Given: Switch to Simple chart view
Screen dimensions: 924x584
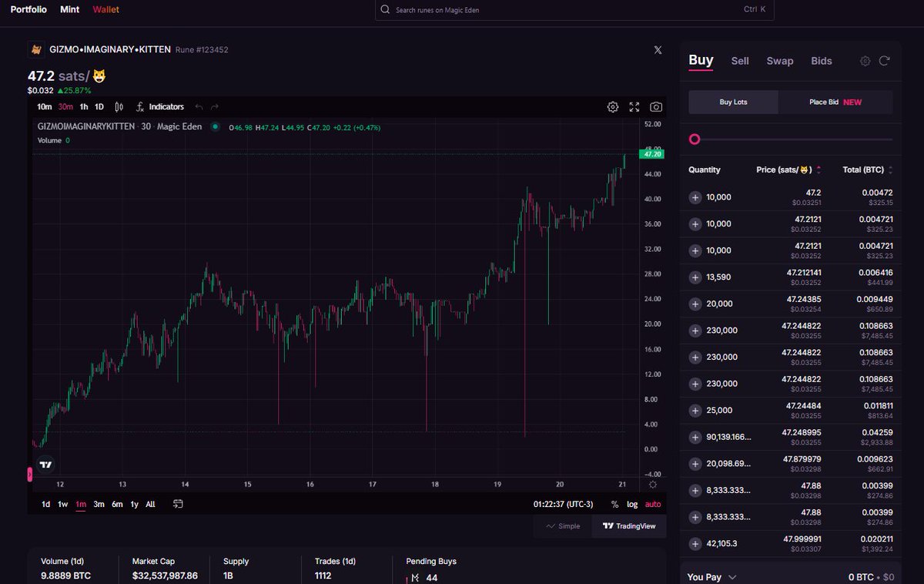Looking at the screenshot, I should (563, 526).
